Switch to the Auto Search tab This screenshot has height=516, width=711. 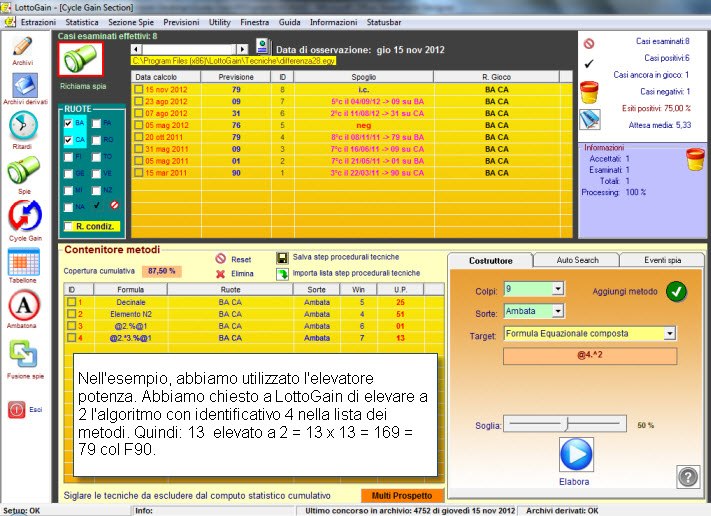(577, 260)
